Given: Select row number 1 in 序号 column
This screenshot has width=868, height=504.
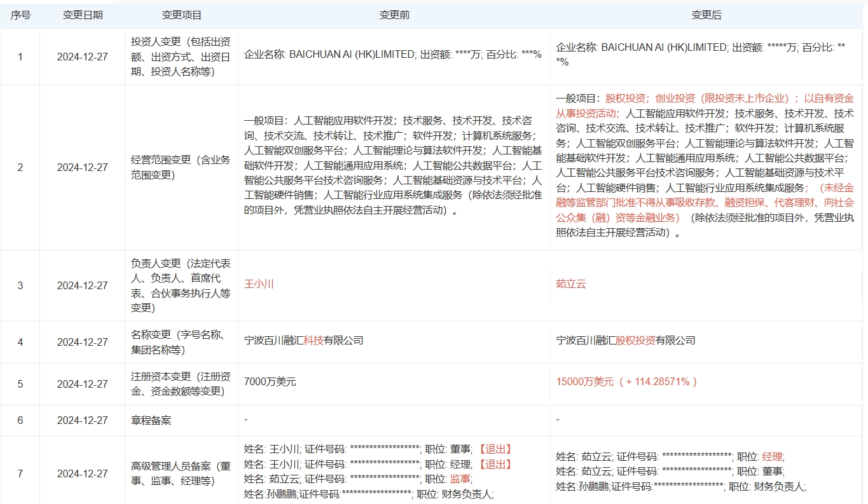Looking at the screenshot, I should point(20,57).
